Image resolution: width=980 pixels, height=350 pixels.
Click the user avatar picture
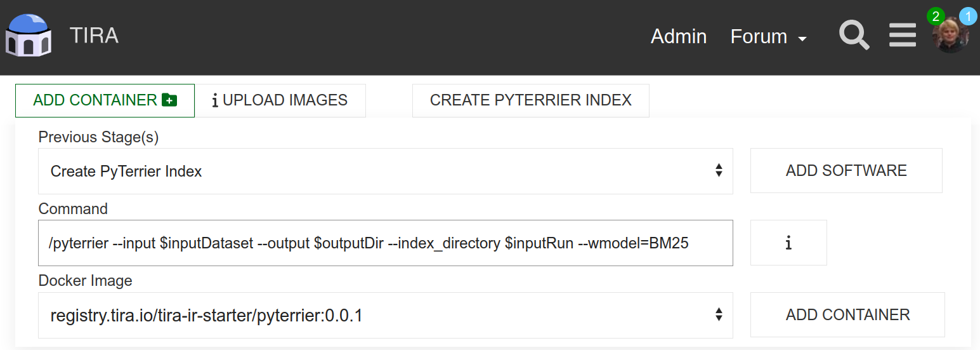[950, 36]
